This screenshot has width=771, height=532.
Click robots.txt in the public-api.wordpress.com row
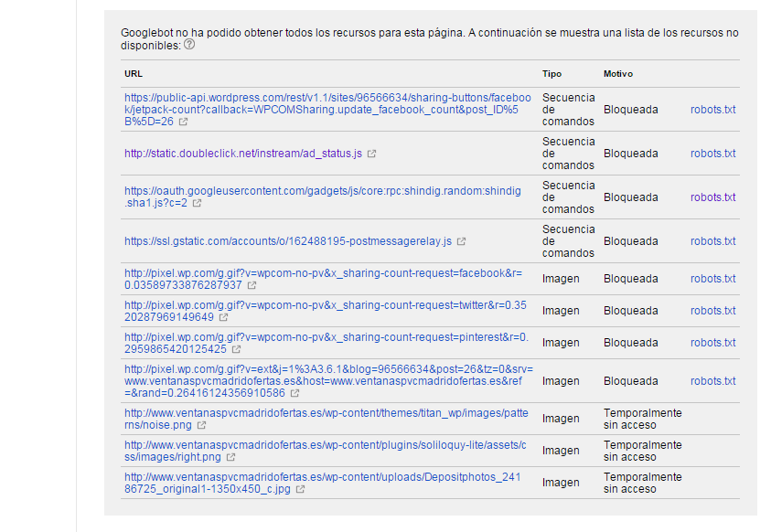pyautogui.click(x=712, y=110)
